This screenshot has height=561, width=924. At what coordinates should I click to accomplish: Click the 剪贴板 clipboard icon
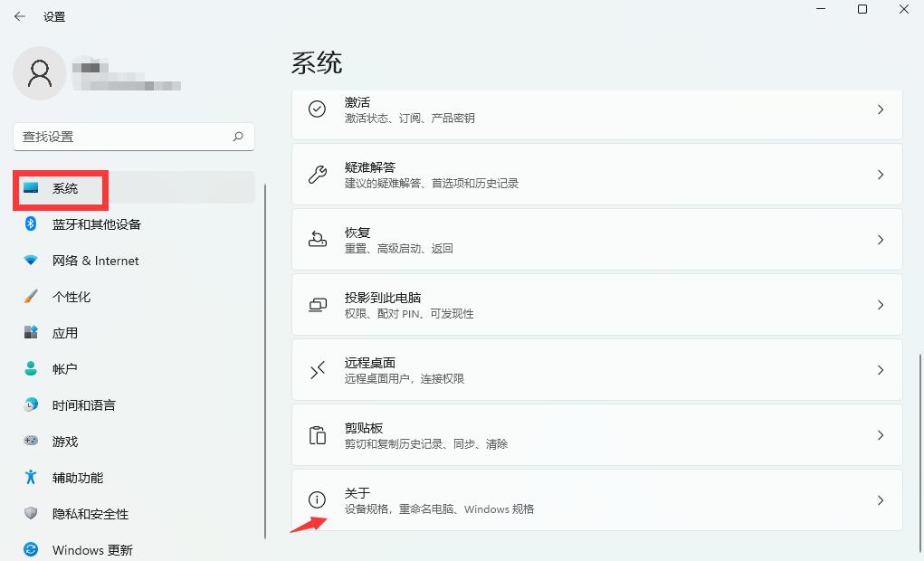click(x=317, y=435)
